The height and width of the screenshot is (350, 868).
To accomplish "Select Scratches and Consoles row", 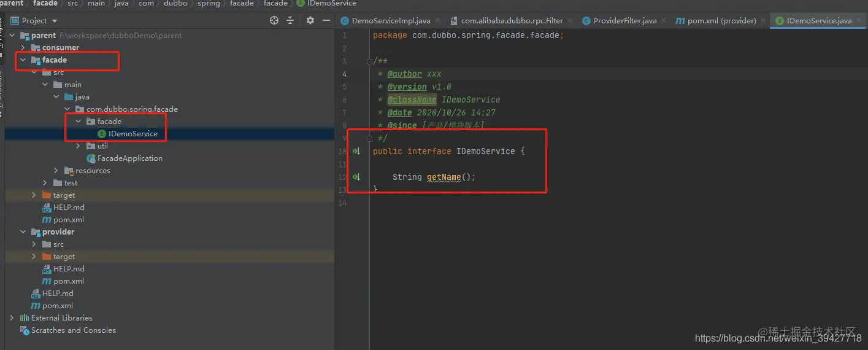I will 169,330.
